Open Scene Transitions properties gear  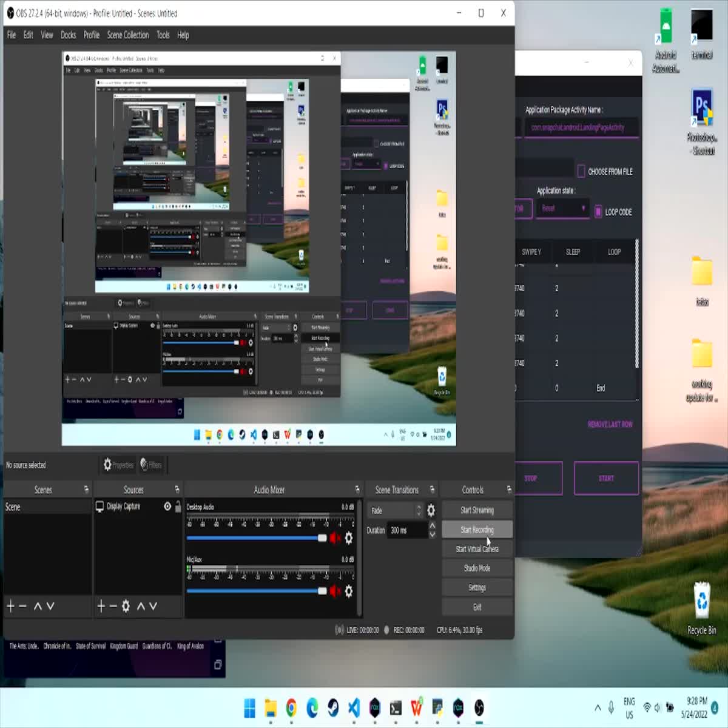tap(431, 510)
